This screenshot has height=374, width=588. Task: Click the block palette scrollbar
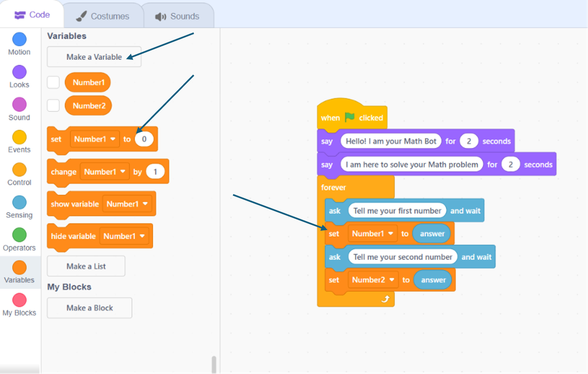coord(214,364)
